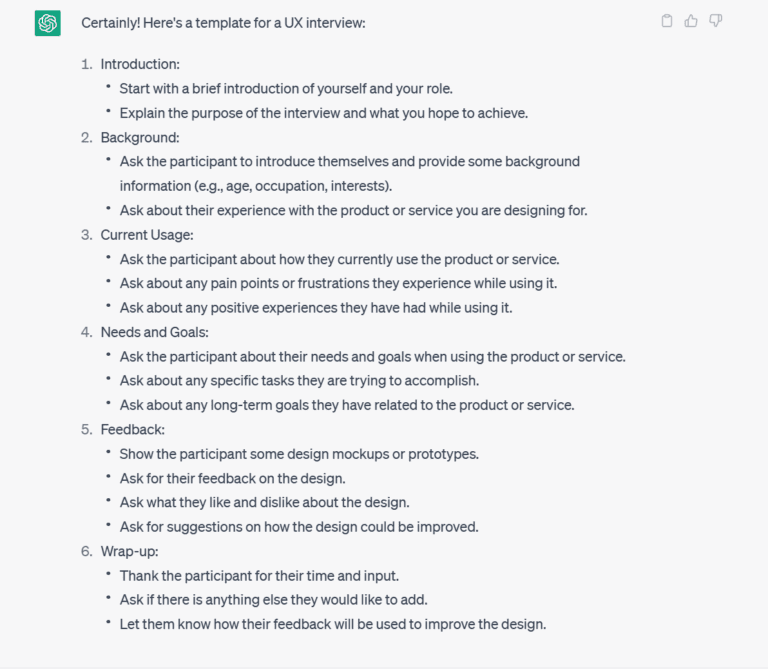768x669 pixels.
Task: Click the ChatGPT avatar logo
Action: [48, 22]
